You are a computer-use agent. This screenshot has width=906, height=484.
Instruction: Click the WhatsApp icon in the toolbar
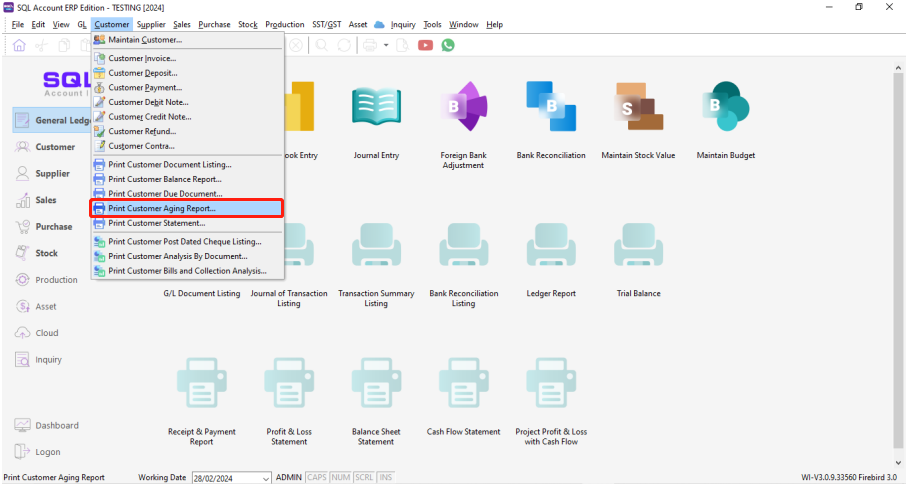point(448,45)
